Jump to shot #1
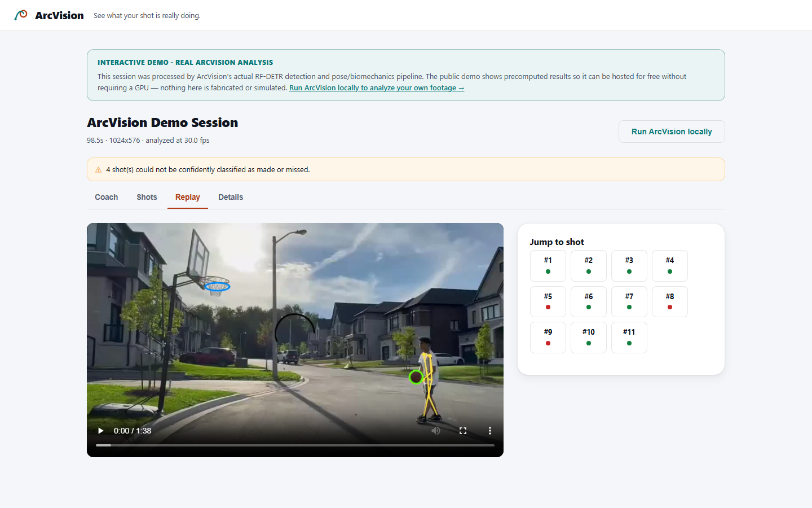This screenshot has width=812, height=508. coord(548,266)
